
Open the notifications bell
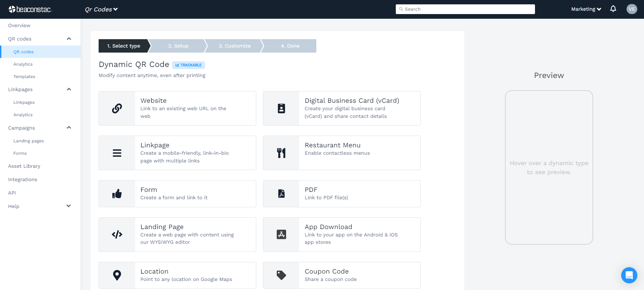tap(613, 9)
